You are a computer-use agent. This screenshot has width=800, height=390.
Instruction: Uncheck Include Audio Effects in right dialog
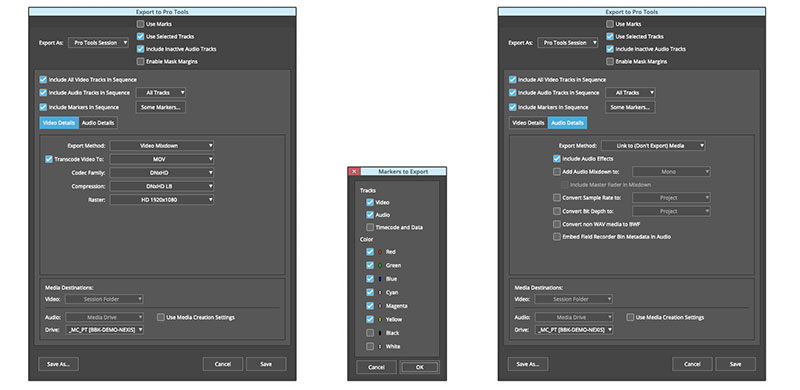[x=557, y=159]
